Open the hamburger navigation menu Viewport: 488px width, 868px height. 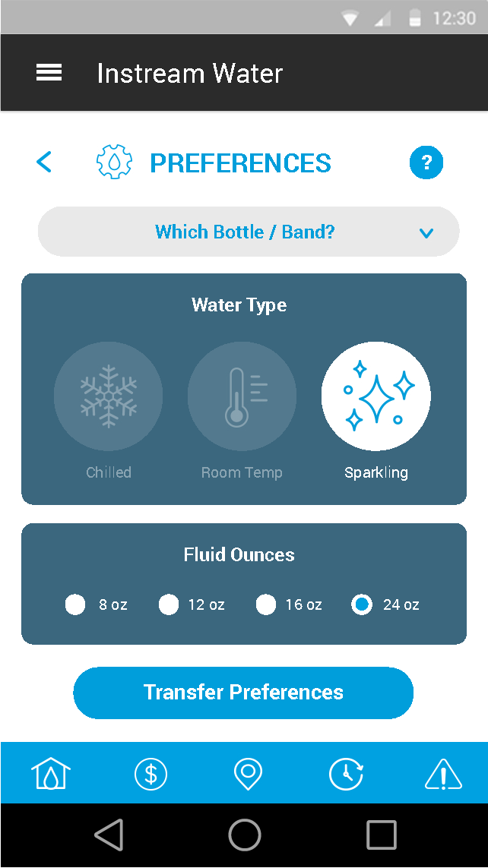click(x=49, y=72)
